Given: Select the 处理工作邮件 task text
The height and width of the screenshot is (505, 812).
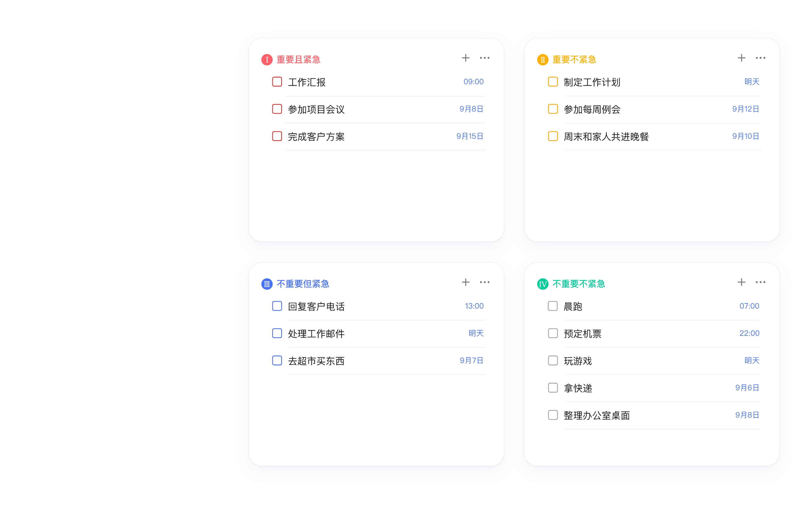Looking at the screenshot, I should pyautogui.click(x=316, y=333).
